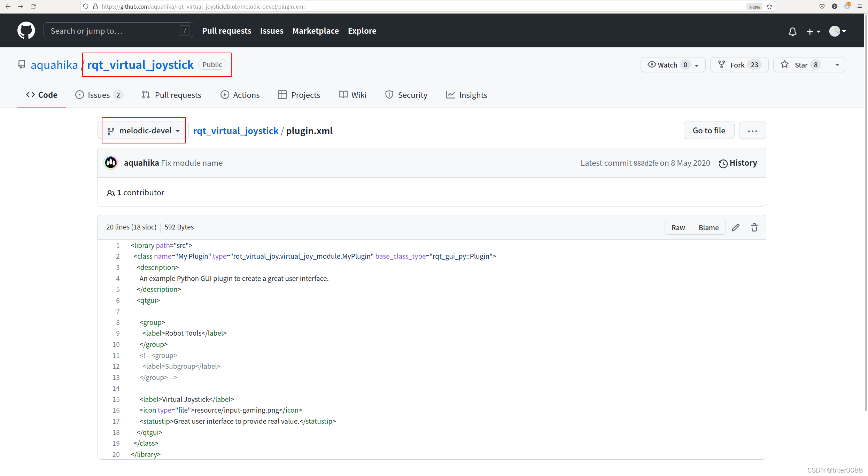Click the repository book icon beside aquahika

22,64
